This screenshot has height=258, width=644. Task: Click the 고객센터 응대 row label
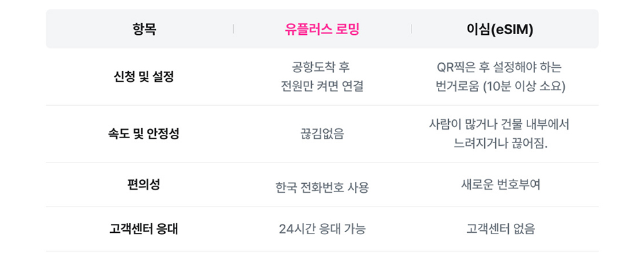tap(144, 228)
